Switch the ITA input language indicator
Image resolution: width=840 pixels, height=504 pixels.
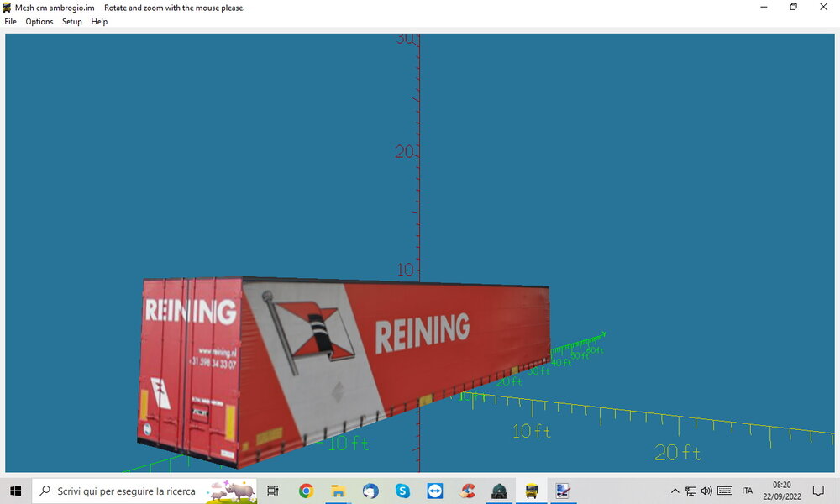pyautogui.click(x=748, y=491)
